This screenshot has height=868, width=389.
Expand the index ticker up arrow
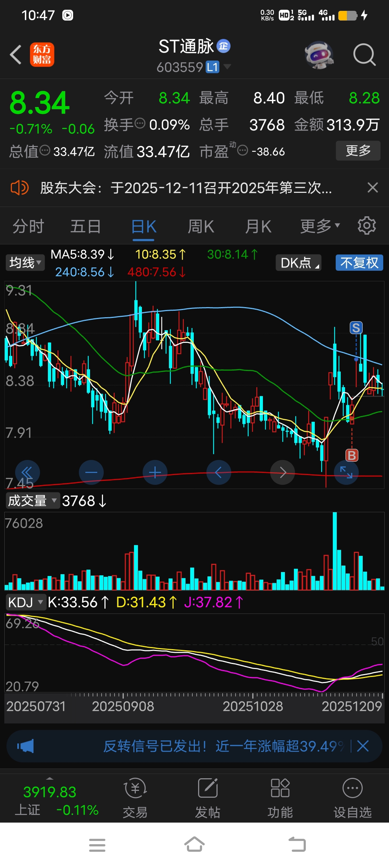[50, 779]
